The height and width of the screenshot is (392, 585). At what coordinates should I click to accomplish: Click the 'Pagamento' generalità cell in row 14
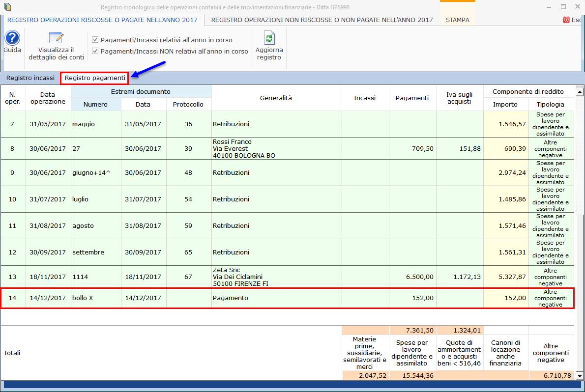point(276,298)
